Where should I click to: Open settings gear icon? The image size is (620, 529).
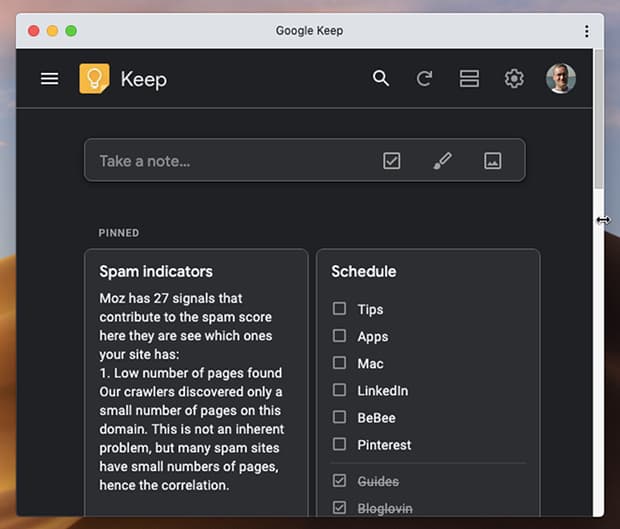pyautogui.click(x=514, y=79)
